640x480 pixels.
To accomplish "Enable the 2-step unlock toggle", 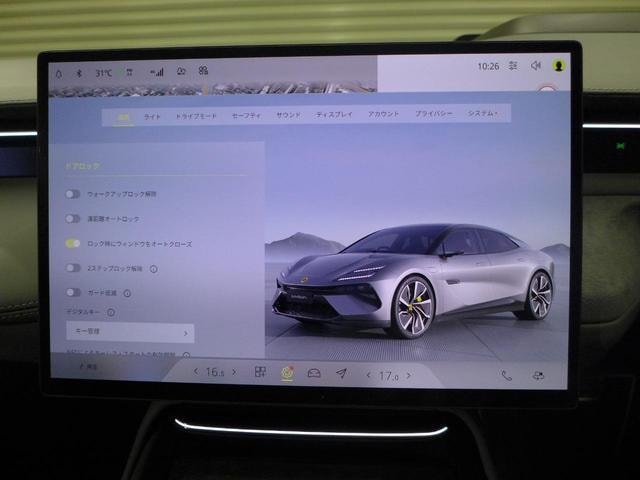I will point(73,268).
